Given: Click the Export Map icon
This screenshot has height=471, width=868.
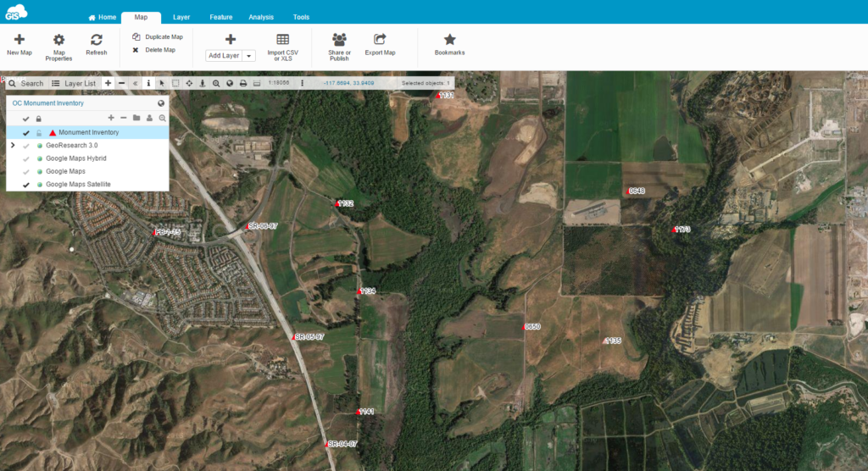Looking at the screenshot, I should tap(380, 40).
